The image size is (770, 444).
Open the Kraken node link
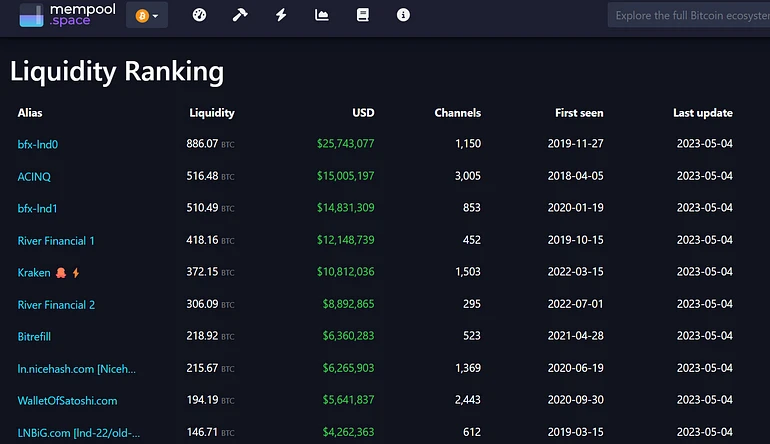[34, 273]
